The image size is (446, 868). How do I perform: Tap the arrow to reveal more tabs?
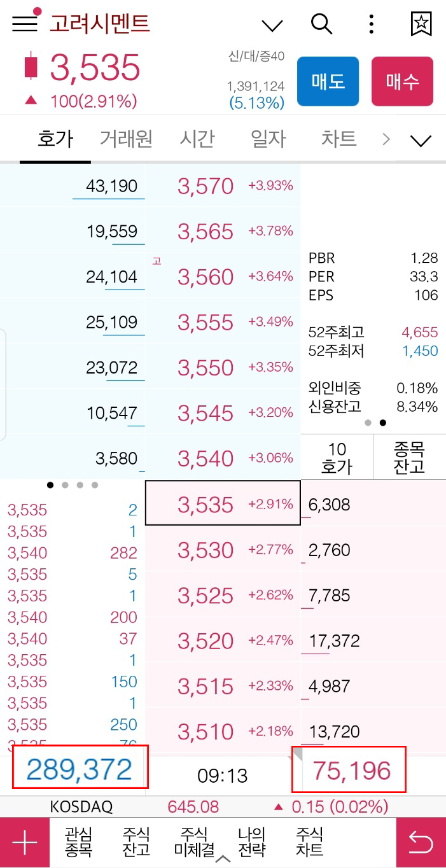coord(386,139)
